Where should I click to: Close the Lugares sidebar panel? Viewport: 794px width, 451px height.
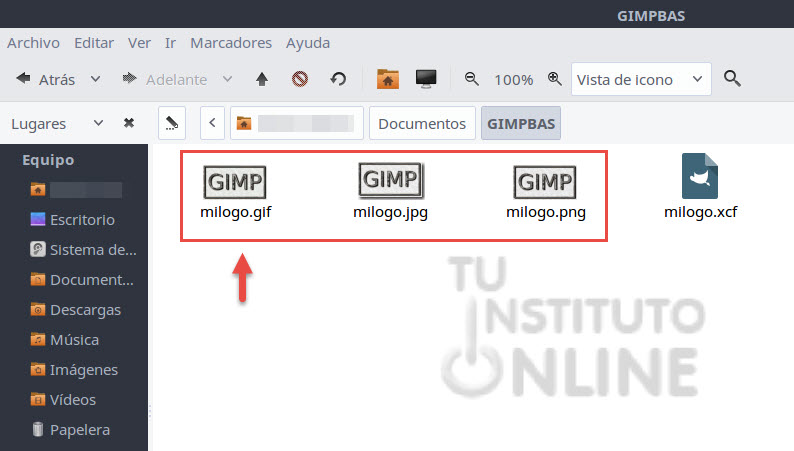coord(129,123)
